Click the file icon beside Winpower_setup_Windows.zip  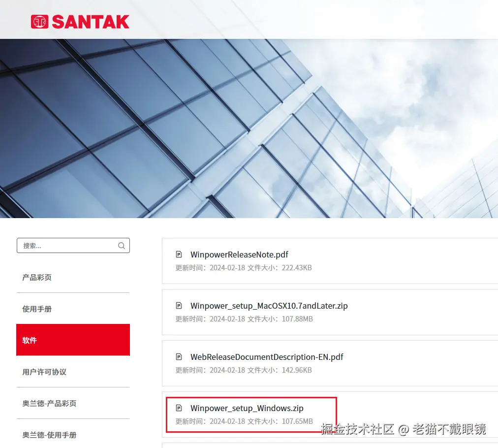pos(179,408)
